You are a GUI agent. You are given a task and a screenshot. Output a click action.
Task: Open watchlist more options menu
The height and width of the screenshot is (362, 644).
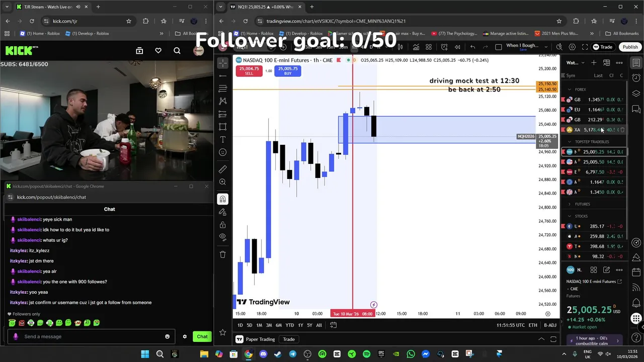point(619,63)
